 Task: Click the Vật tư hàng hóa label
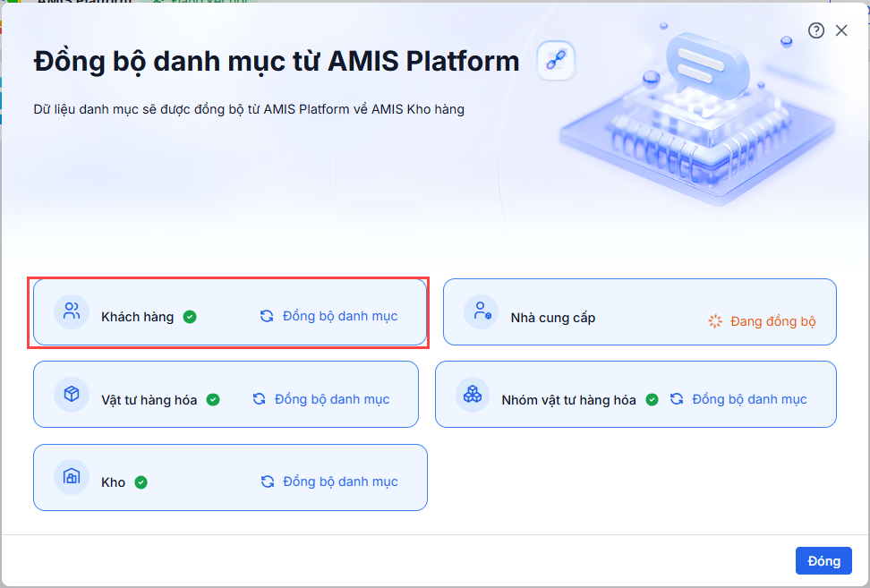pyautogui.click(x=149, y=400)
